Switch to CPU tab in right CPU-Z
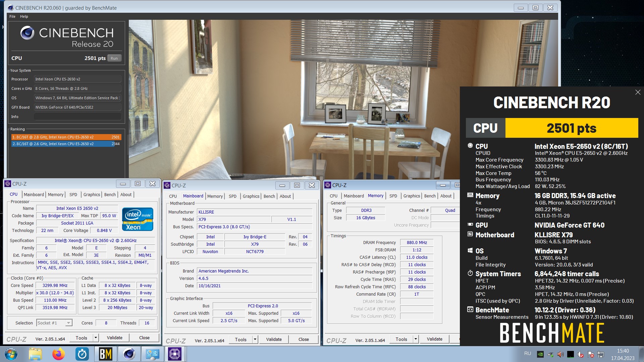644x362 pixels. point(333,196)
